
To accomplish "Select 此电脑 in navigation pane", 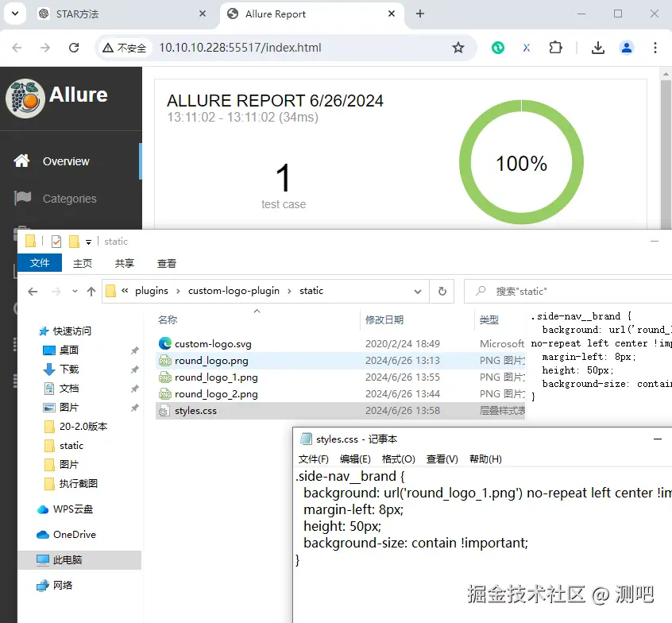I will [x=79, y=560].
